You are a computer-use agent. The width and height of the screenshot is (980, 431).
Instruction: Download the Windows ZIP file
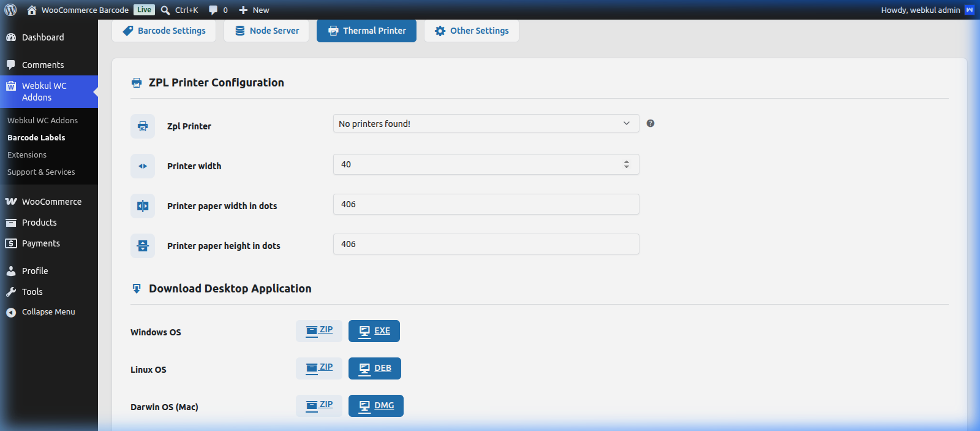319,331
